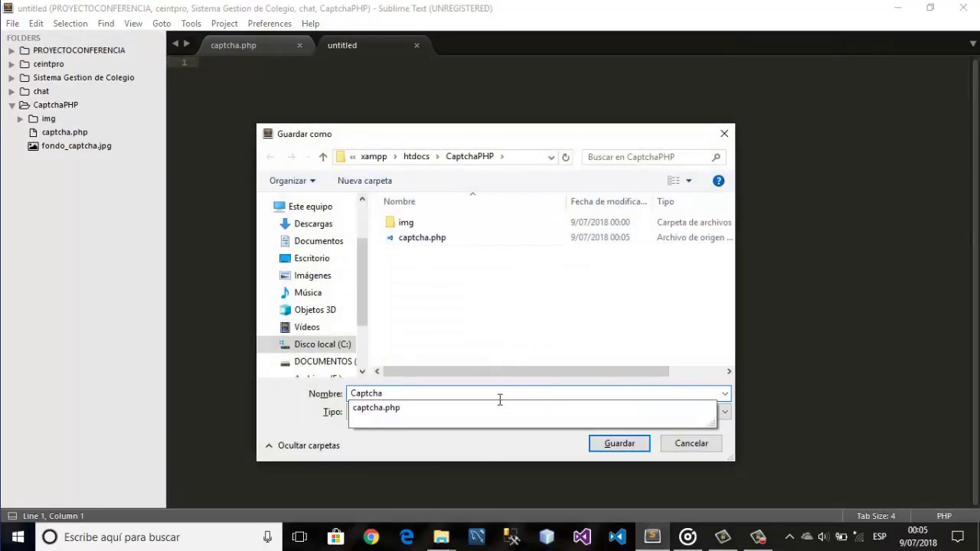
Task: Refresh the CaptchaPHP folder listing
Action: tap(566, 157)
